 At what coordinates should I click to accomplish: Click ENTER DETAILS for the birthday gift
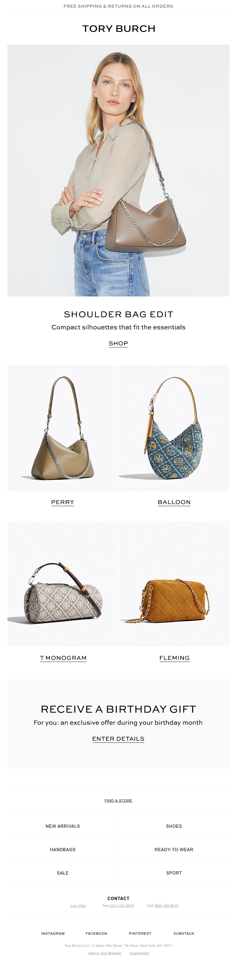pos(118,738)
